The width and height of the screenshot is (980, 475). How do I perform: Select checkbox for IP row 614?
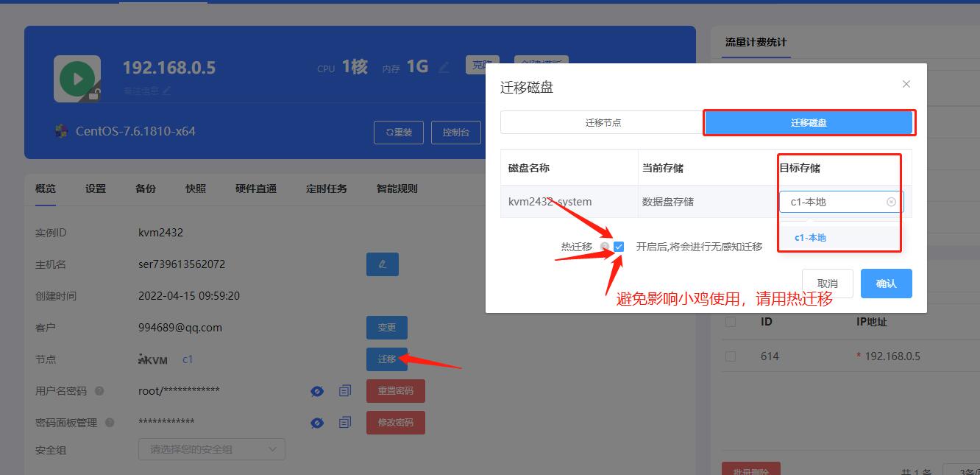click(731, 356)
